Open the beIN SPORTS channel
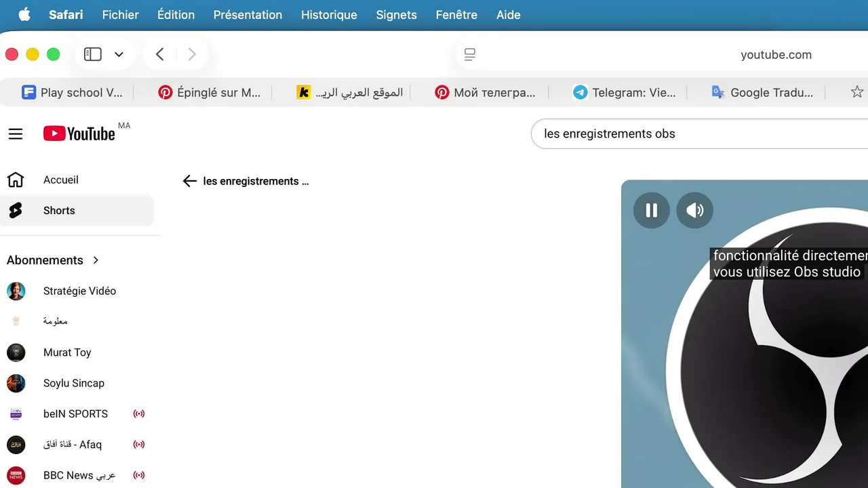This screenshot has height=488, width=868. [77, 413]
